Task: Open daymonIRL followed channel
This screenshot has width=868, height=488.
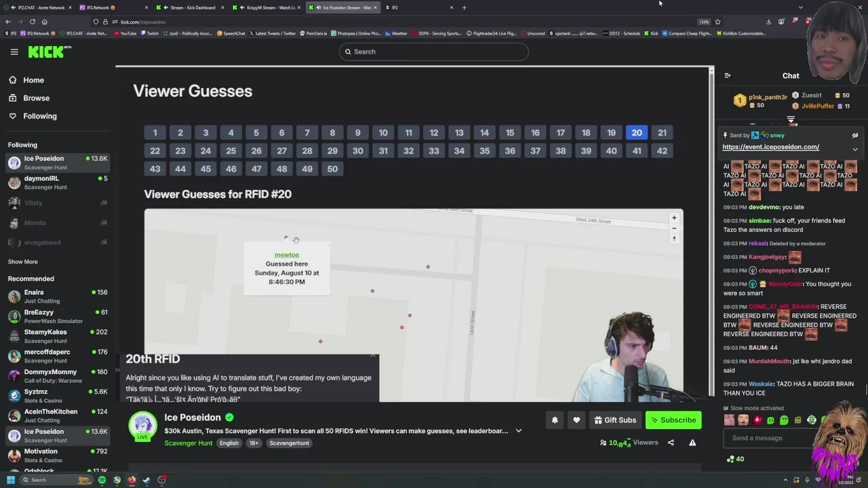Action: point(58,182)
